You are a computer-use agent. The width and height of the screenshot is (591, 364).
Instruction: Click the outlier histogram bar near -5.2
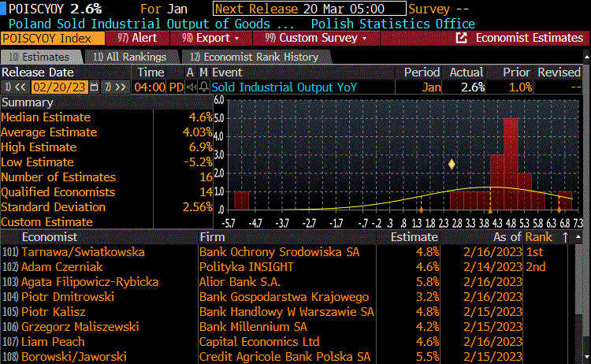tap(242, 200)
